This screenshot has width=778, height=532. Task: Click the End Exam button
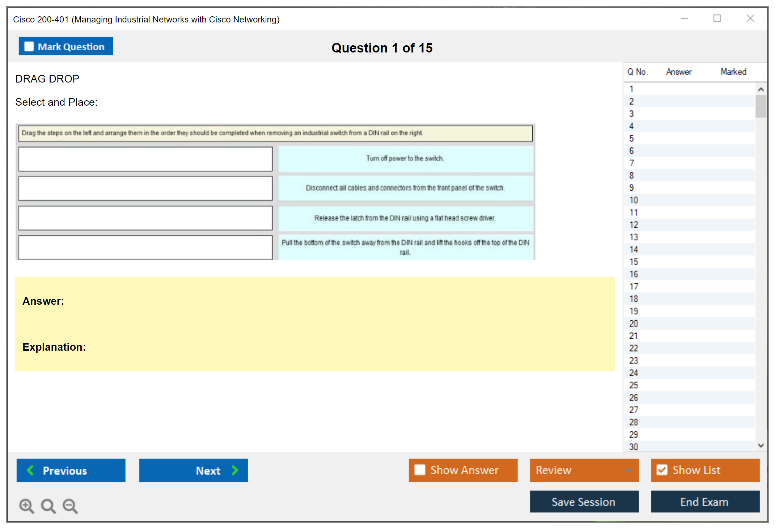tap(705, 502)
